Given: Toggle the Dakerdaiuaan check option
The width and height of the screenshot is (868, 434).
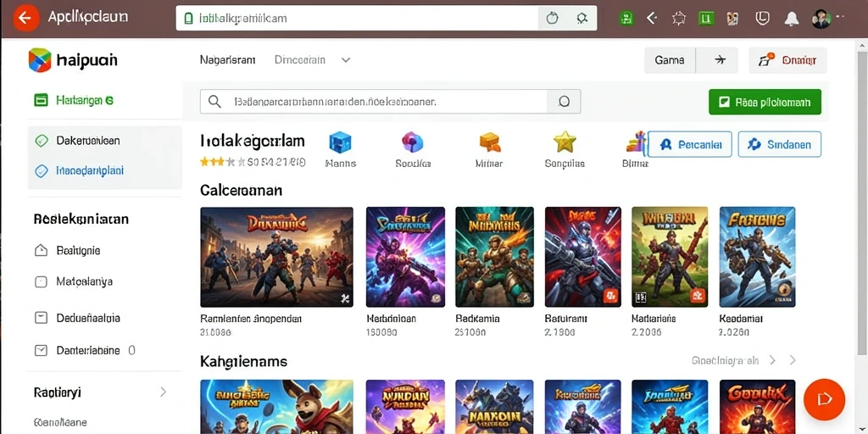Looking at the screenshot, I should 42,141.
